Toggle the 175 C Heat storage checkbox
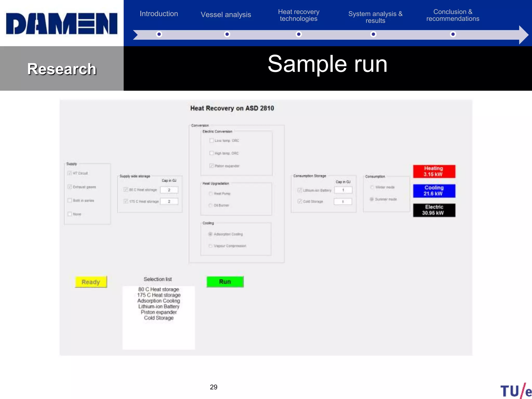This screenshot has height=399, width=532. 126,201
